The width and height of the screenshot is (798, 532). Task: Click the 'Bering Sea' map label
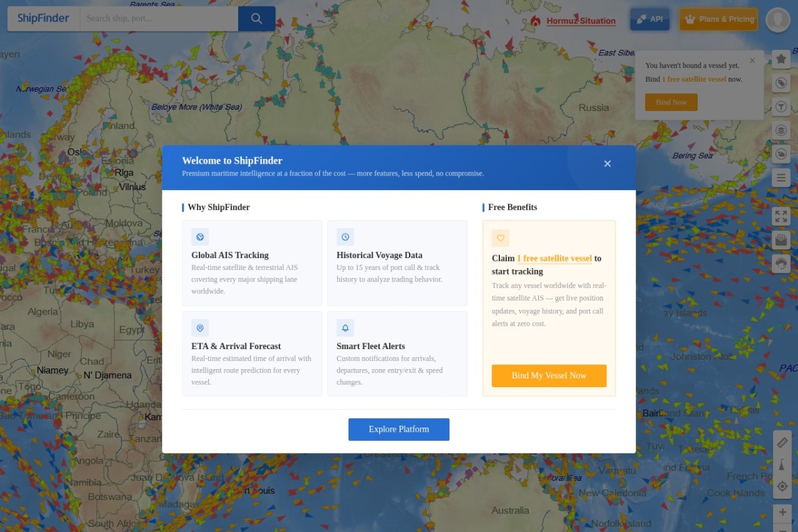coord(693,156)
